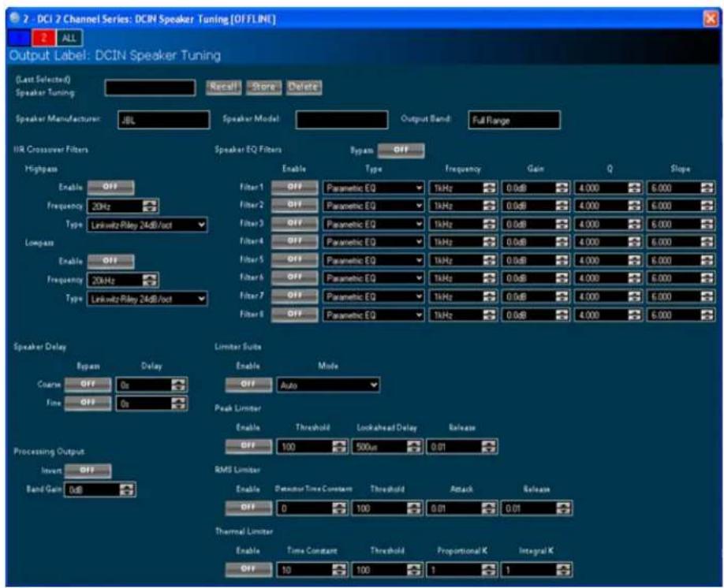Click Filter 6 Gain spinner arrows
This screenshot has height=588, width=724.
click(x=562, y=278)
